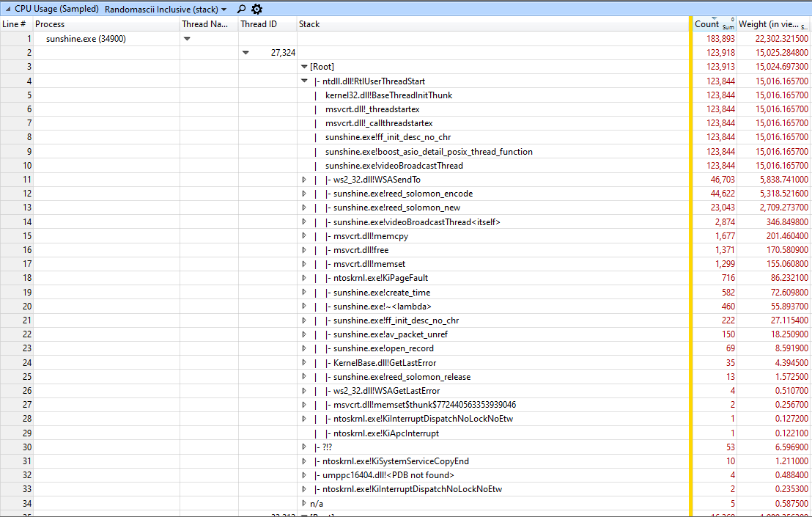Viewport: 812px width, 517px height.
Task: Sort by the Stack column header
Action: (x=309, y=23)
